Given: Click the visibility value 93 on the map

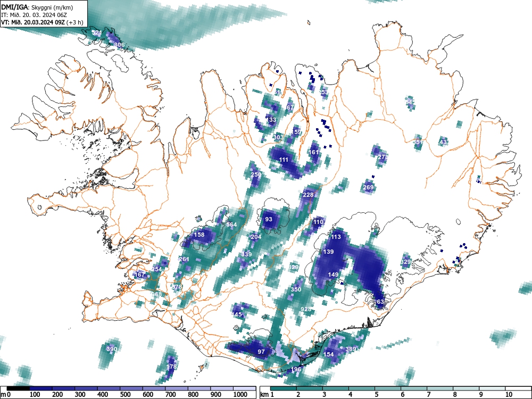Looking at the screenshot, I should (x=269, y=220).
